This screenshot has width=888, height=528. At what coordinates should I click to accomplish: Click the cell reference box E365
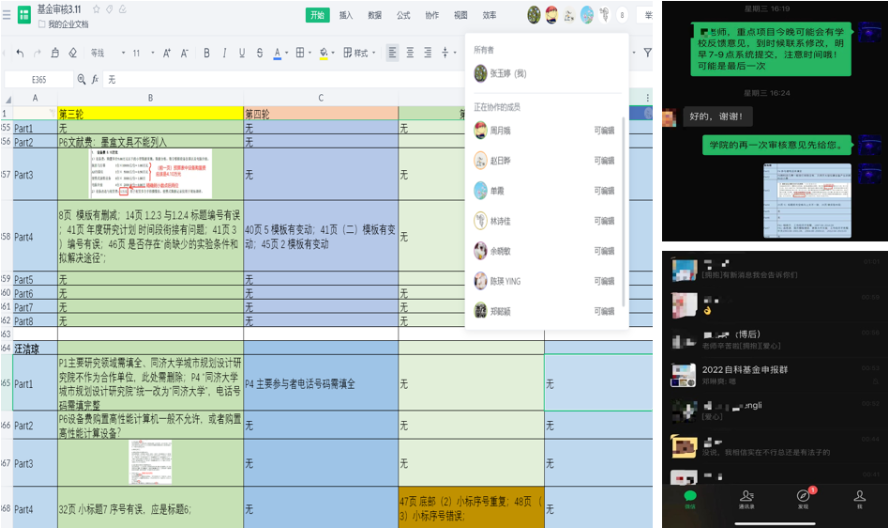pyautogui.click(x=38, y=79)
